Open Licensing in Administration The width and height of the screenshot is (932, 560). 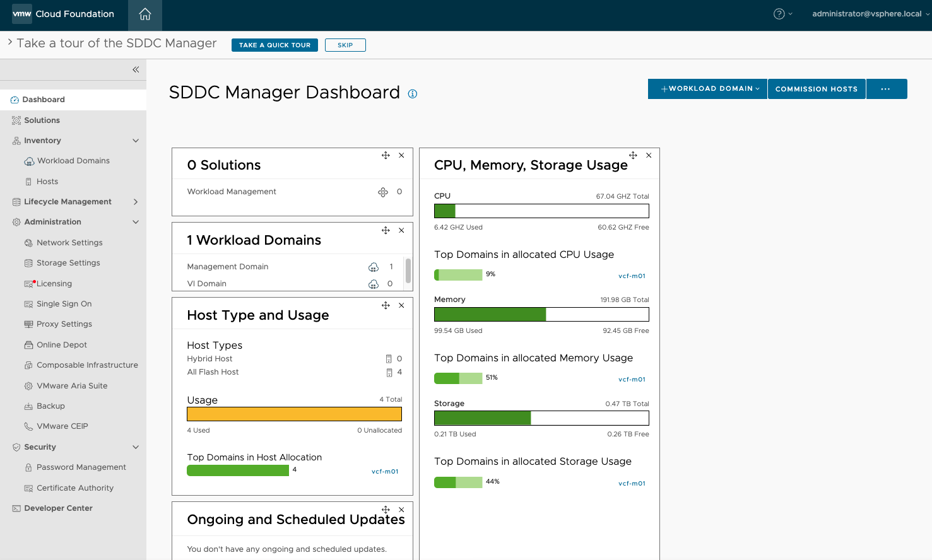click(54, 284)
